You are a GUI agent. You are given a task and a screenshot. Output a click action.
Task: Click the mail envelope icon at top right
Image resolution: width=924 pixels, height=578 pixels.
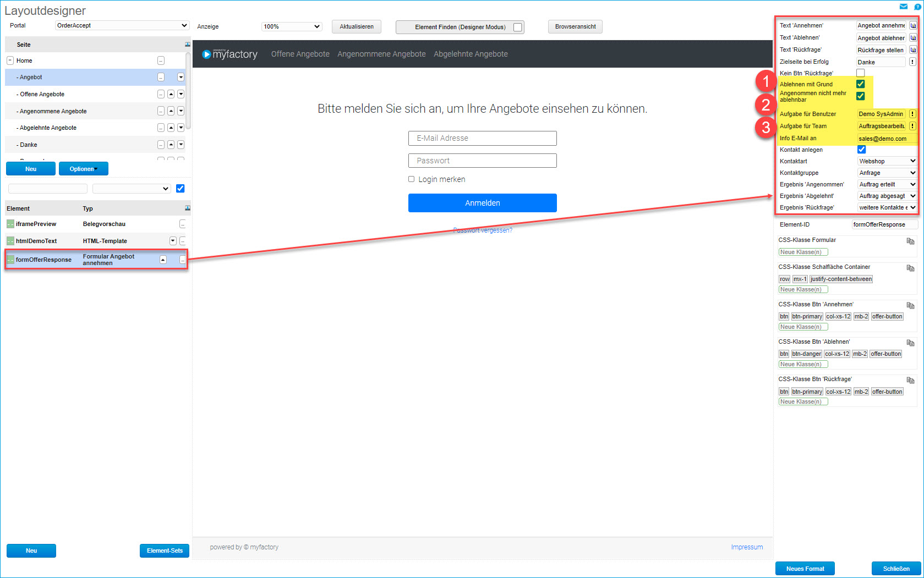coord(903,7)
